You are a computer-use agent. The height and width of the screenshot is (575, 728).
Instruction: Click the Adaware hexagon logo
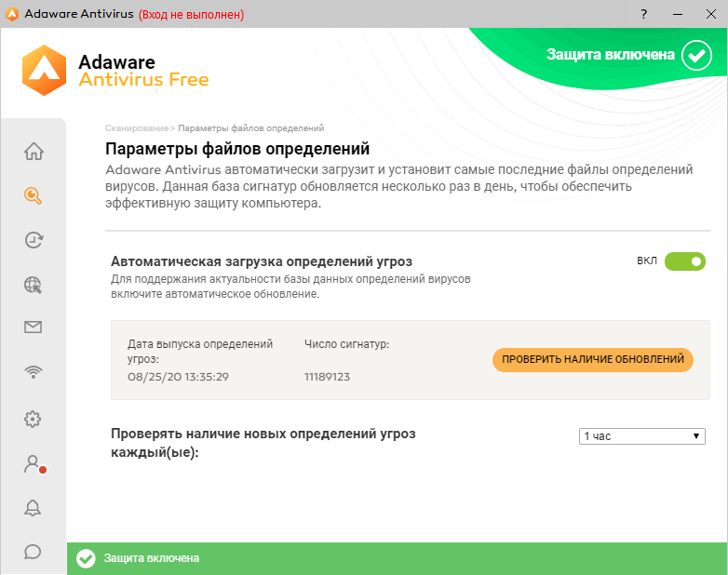44,71
